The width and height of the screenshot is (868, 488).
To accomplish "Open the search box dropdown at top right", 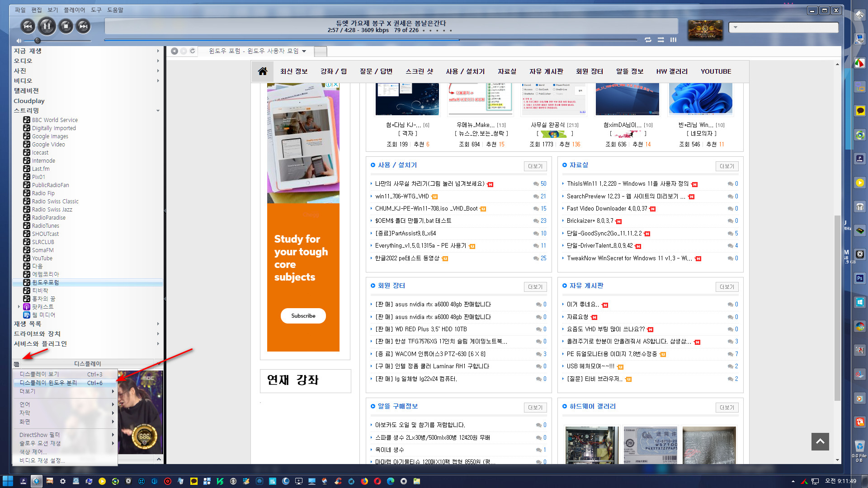I will pos(736,28).
